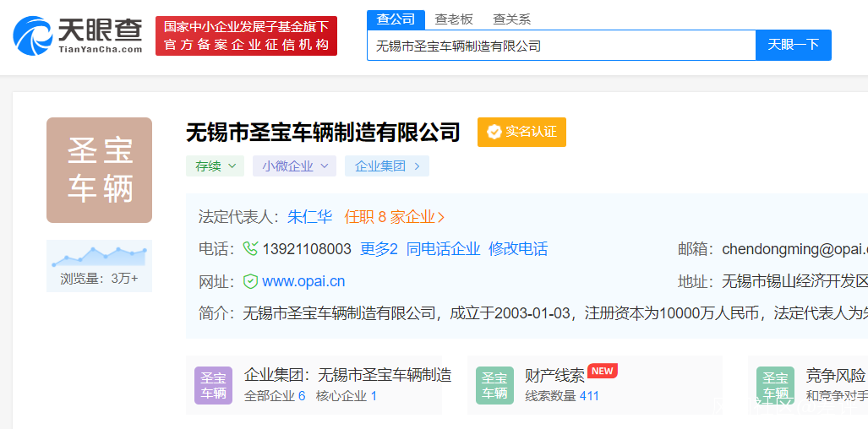868x429 pixels.
Task: Click phone number 13921108003
Action: 307,249
